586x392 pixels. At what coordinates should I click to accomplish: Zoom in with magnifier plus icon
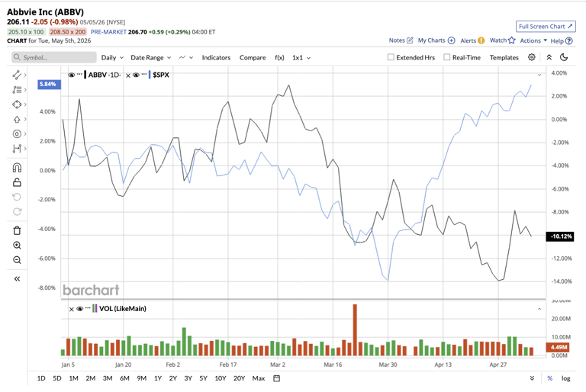pyautogui.click(x=17, y=245)
